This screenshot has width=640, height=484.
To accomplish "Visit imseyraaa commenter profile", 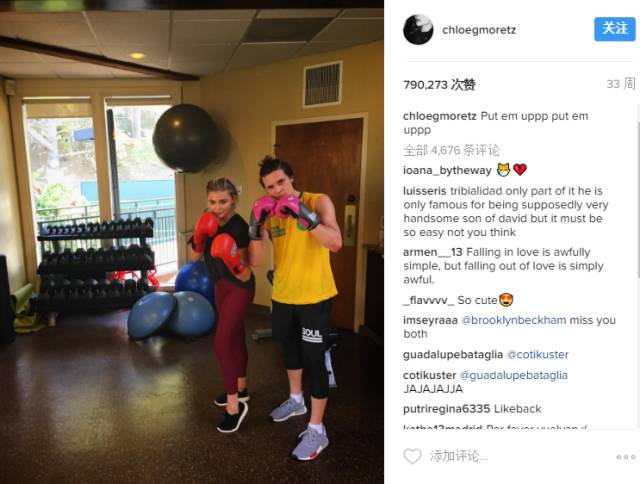I will (430, 320).
